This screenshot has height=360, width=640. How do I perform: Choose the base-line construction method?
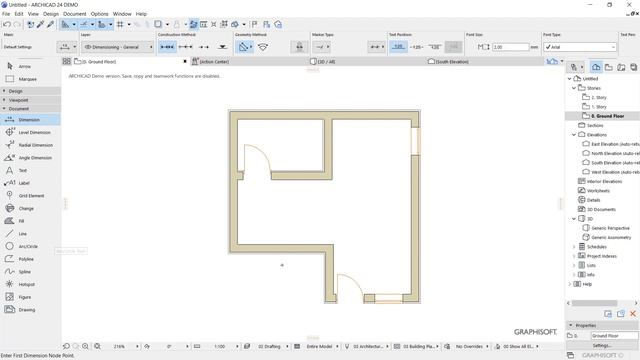pos(204,47)
